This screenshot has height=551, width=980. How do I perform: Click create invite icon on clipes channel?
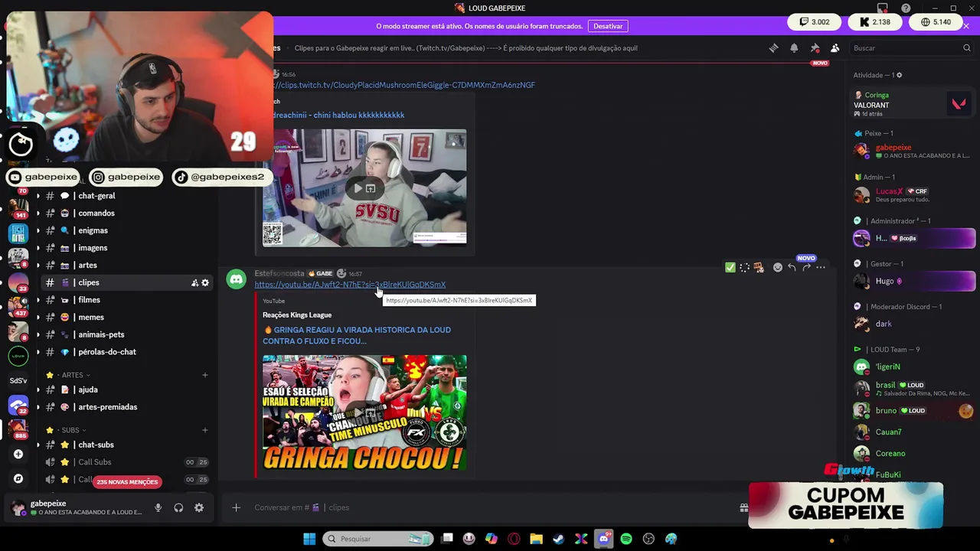coord(194,282)
